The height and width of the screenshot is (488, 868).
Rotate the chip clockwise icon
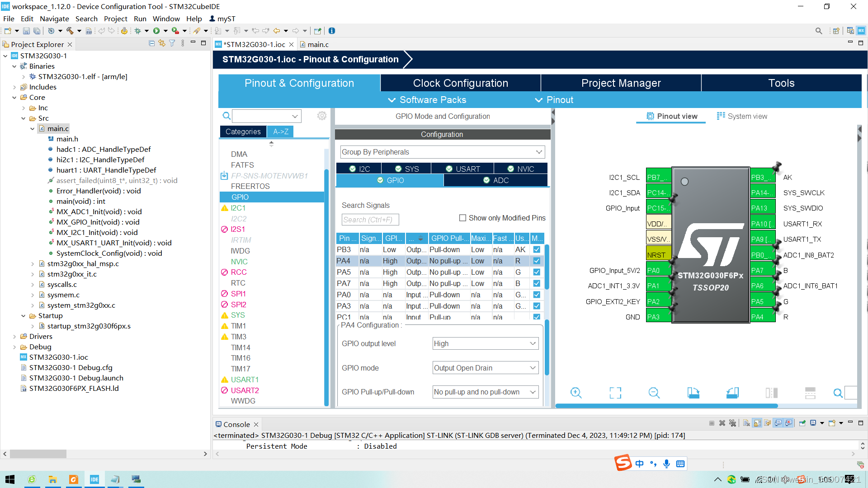tap(693, 393)
